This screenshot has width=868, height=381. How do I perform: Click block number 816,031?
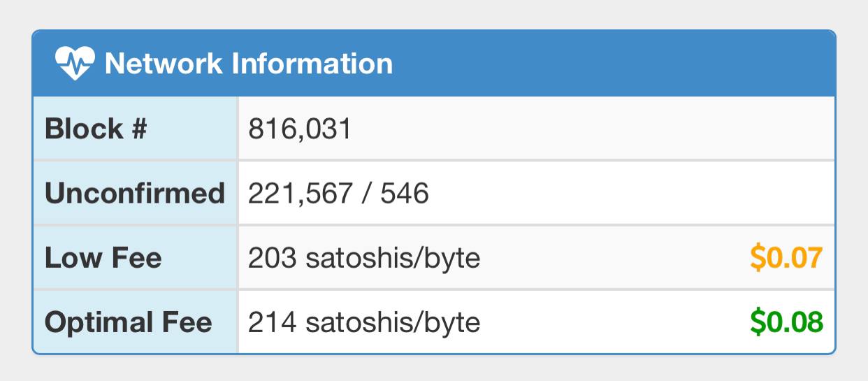(300, 129)
